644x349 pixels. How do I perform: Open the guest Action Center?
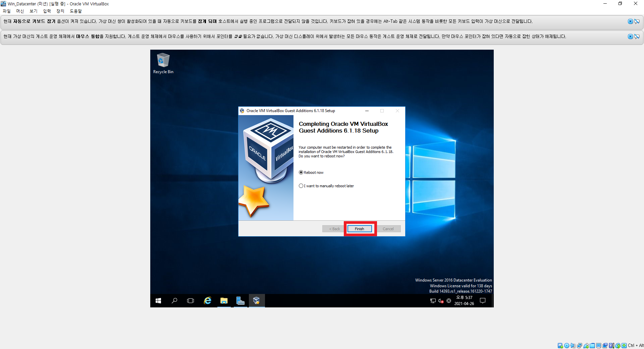pyautogui.click(x=483, y=301)
